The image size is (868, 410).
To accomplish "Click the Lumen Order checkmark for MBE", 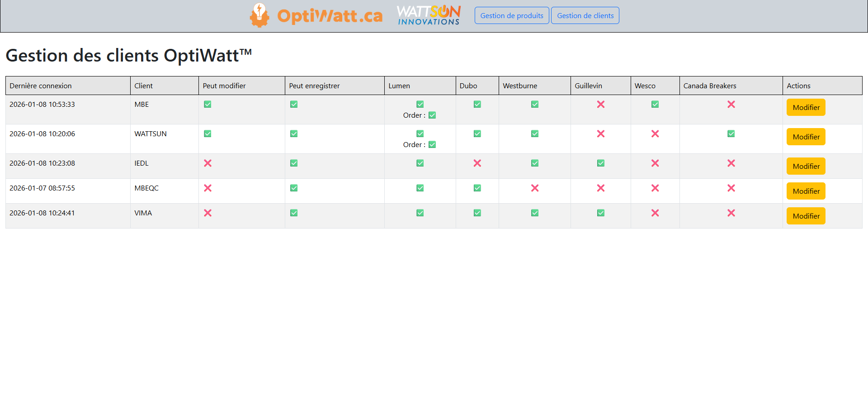I will [432, 115].
